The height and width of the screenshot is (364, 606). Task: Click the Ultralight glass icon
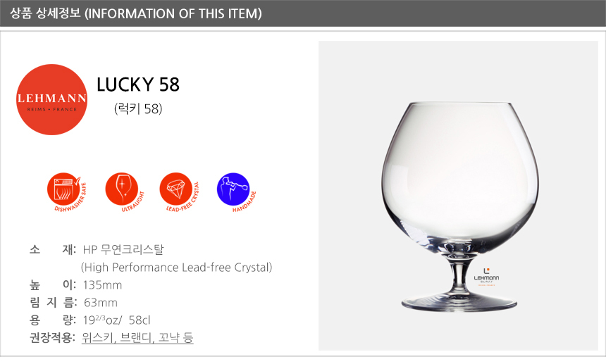point(121,189)
